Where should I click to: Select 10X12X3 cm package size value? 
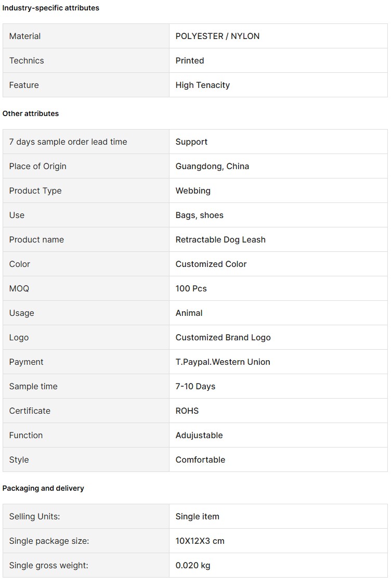pos(200,541)
